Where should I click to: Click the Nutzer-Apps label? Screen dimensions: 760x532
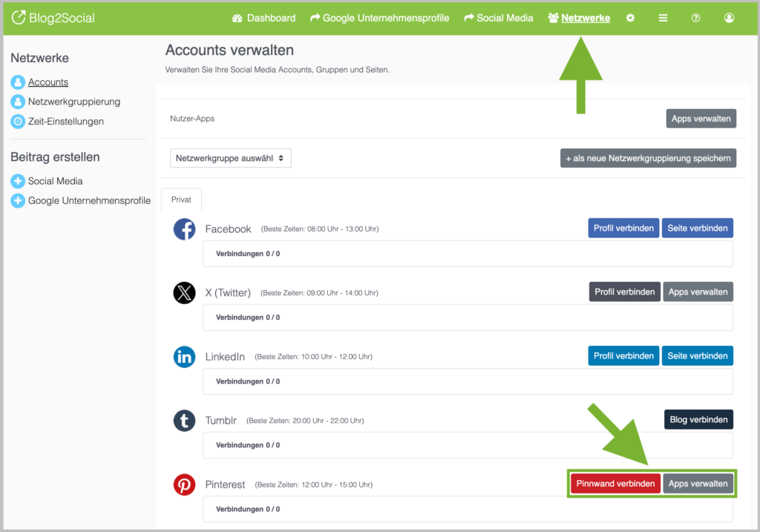pos(192,119)
